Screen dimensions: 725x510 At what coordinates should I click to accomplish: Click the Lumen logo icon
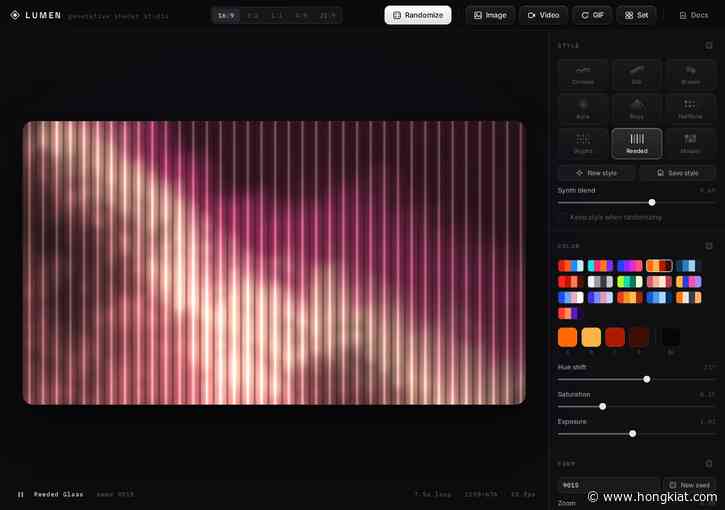pos(15,15)
